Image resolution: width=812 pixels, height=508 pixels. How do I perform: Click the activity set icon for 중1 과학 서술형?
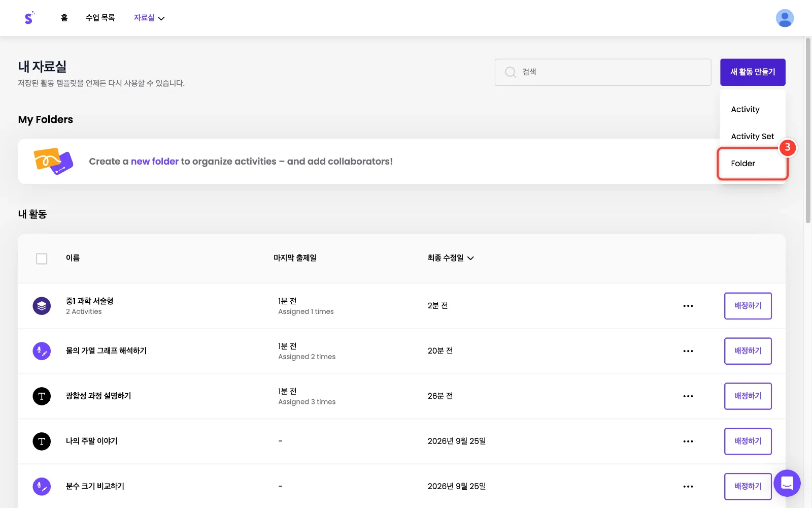click(42, 306)
